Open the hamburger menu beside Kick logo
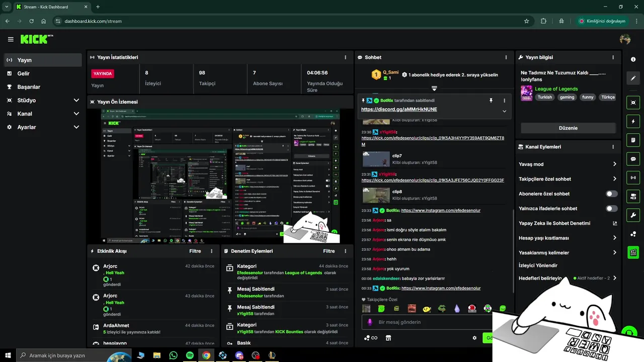 tap(11, 39)
